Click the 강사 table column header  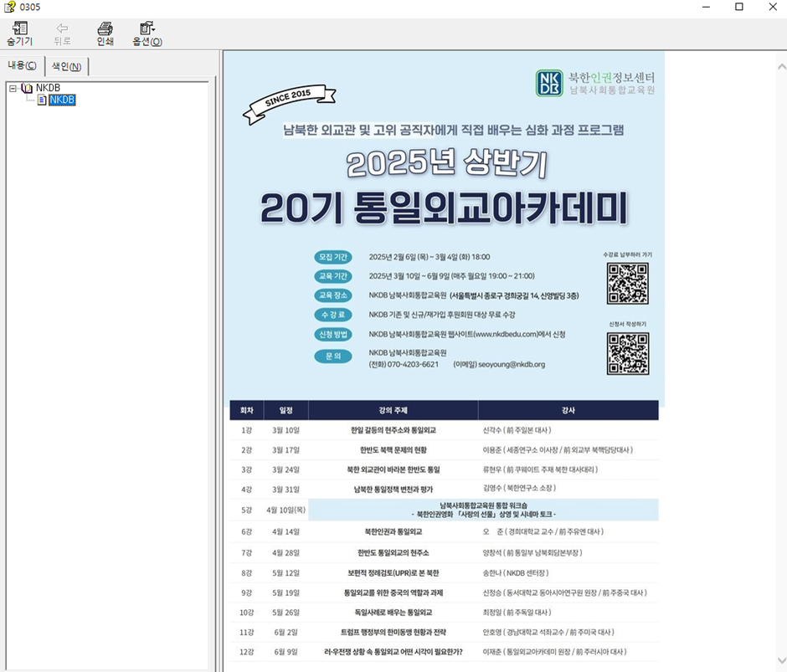[x=568, y=410]
